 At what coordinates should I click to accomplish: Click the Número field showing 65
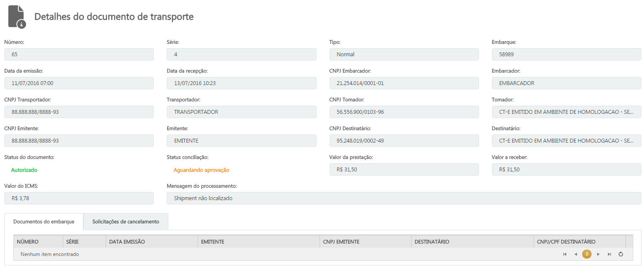(79, 55)
